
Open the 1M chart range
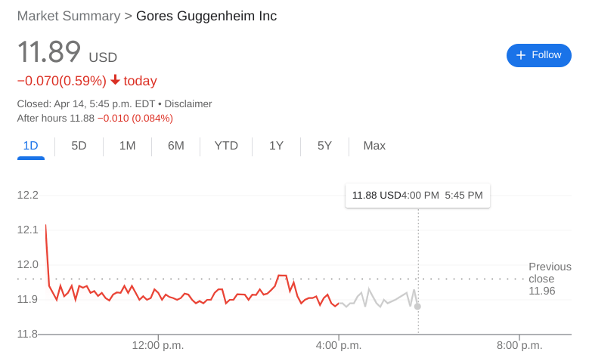(127, 146)
